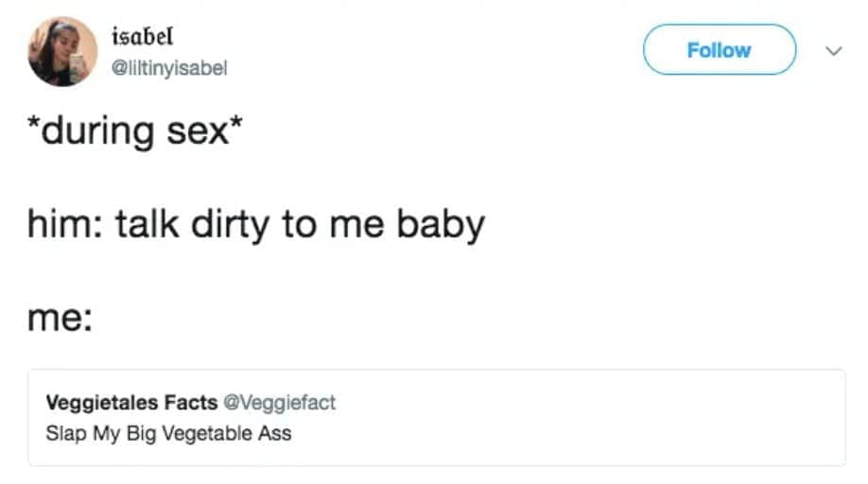
Task: Click the Veggietales Facts account name
Action: tap(131, 403)
